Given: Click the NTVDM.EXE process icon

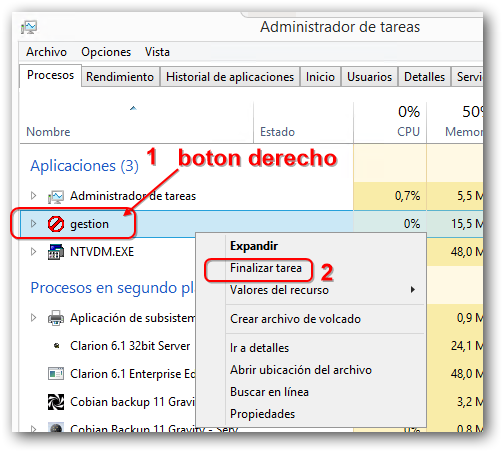Looking at the screenshot, I should [x=56, y=252].
